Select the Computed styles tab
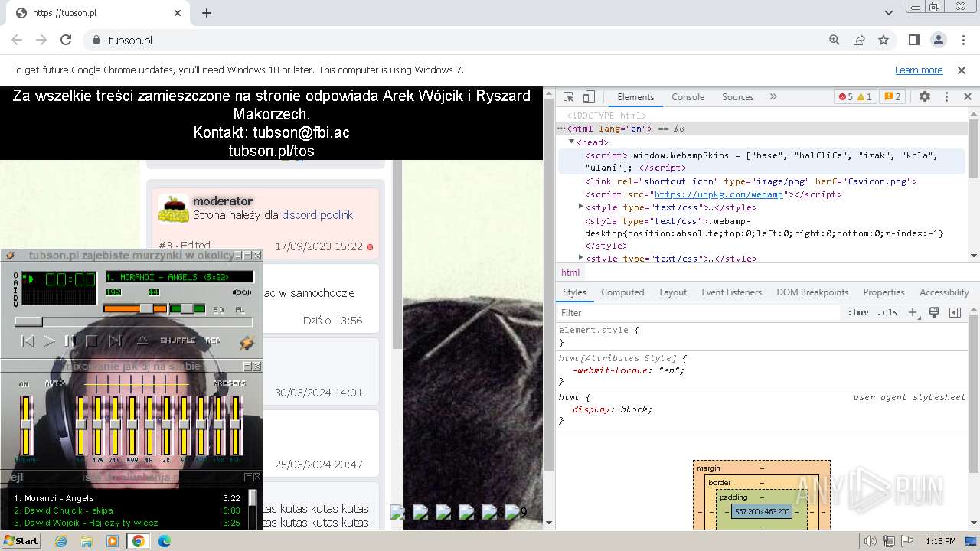The width and height of the screenshot is (980, 551). (622, 292)
